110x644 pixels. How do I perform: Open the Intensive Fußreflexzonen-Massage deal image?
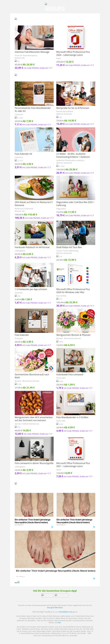(x=34, y=37)
